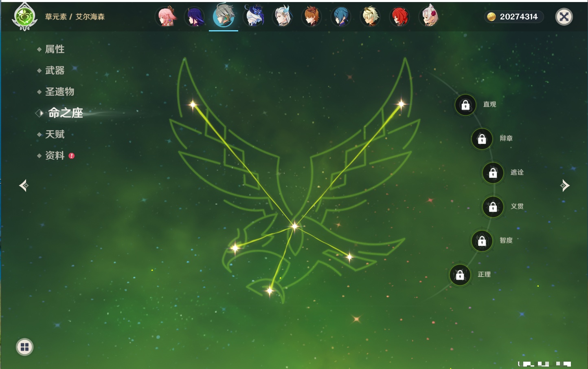Select Neuvillette's white-haired avatar
The image size is (588, 369).
(x=283, y=17)
